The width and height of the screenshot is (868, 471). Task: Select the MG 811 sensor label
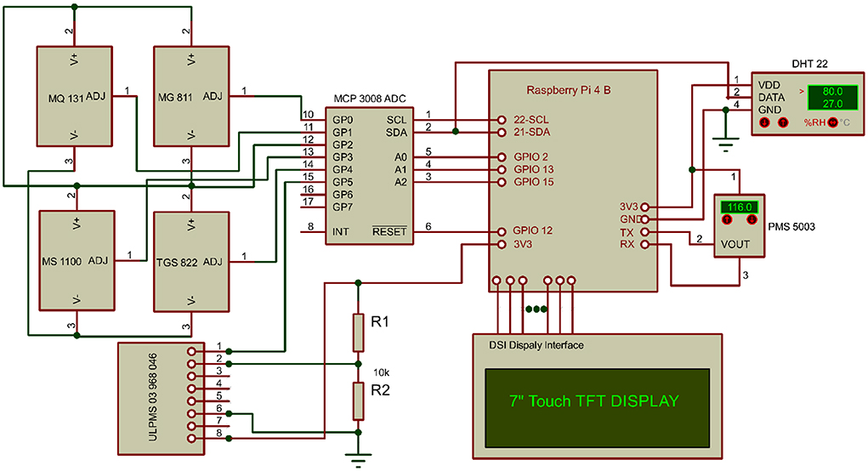click(175, 98)
